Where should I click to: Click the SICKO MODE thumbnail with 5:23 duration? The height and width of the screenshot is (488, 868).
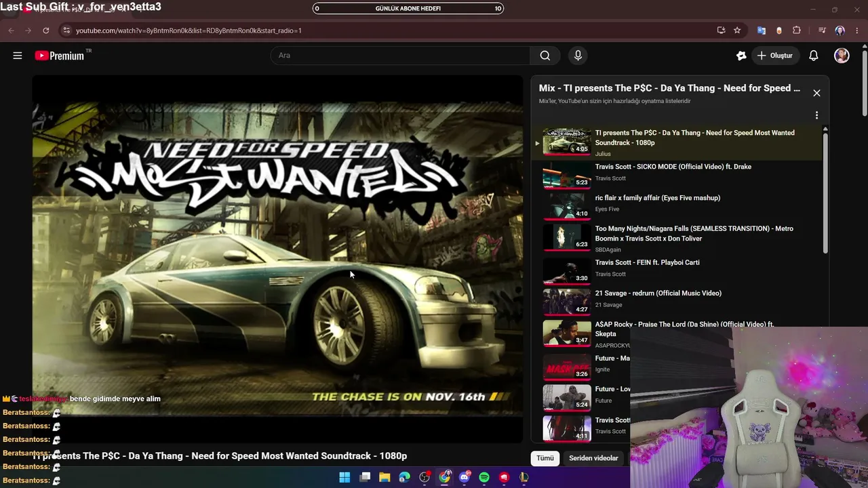[x=566, y=175]
